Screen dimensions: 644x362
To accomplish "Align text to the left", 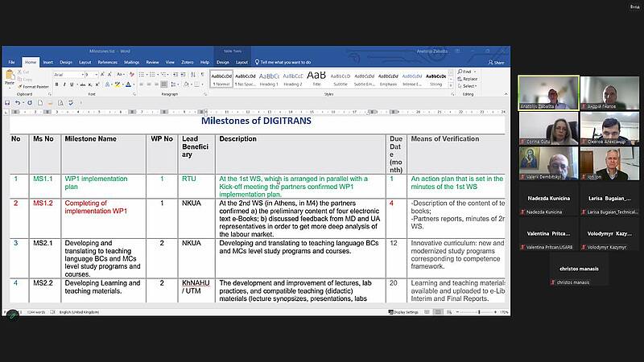I will click(x=142, y=84).
